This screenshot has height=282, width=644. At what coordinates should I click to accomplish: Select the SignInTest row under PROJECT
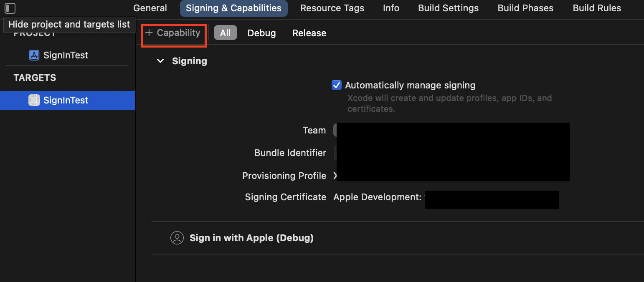click(x=68, y=55)
